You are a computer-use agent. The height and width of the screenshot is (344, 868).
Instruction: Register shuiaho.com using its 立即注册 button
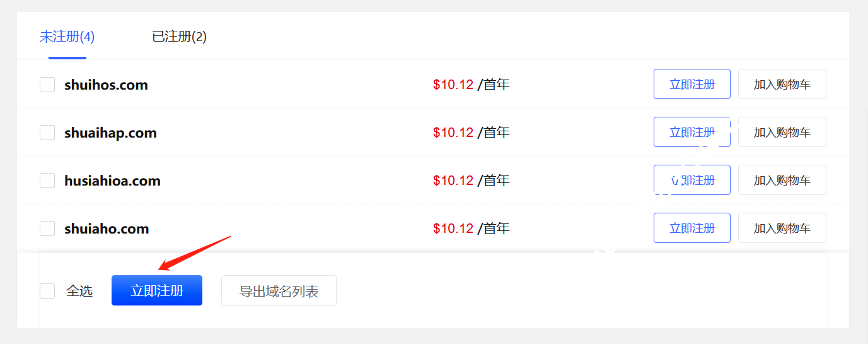coord(692,228)
